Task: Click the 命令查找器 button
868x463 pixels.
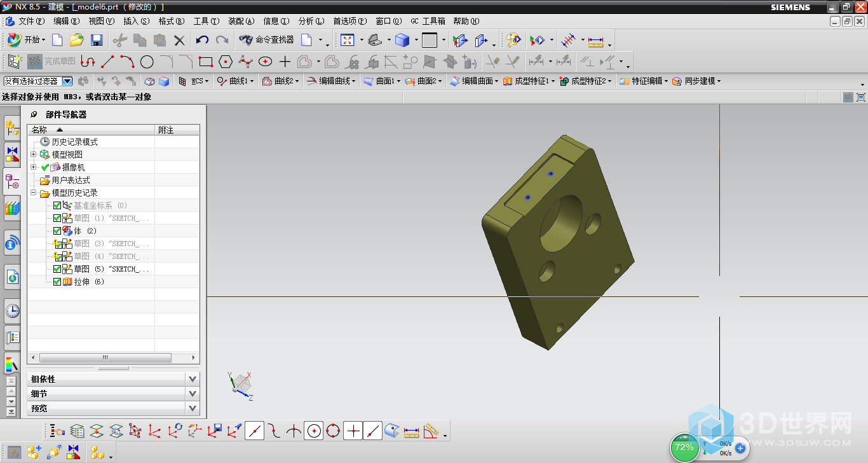Action: (x=267, y=40)
